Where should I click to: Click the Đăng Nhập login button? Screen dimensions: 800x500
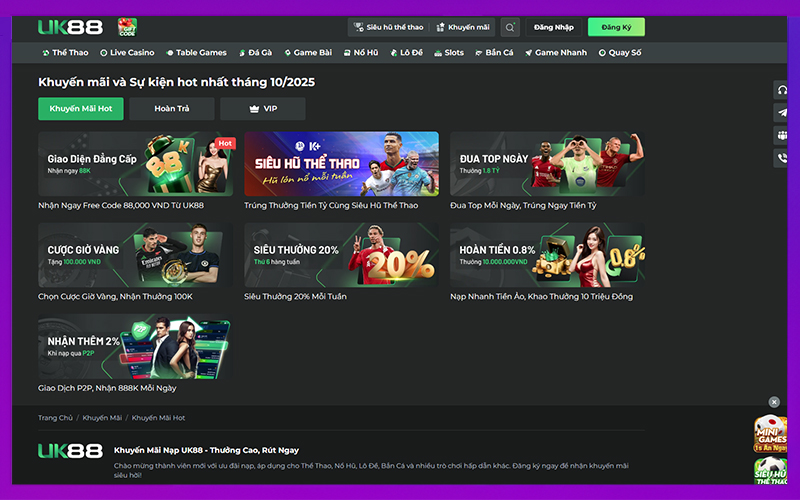point(554,28)
